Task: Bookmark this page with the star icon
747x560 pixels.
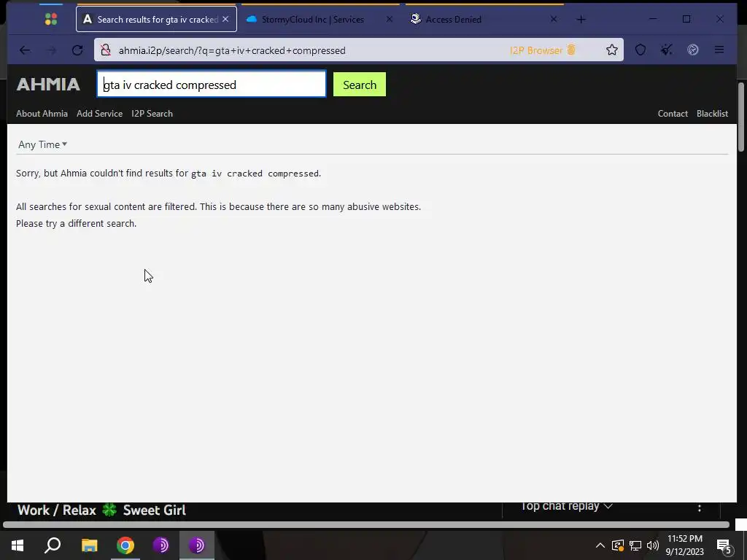Action: click(x=612, y=50)
